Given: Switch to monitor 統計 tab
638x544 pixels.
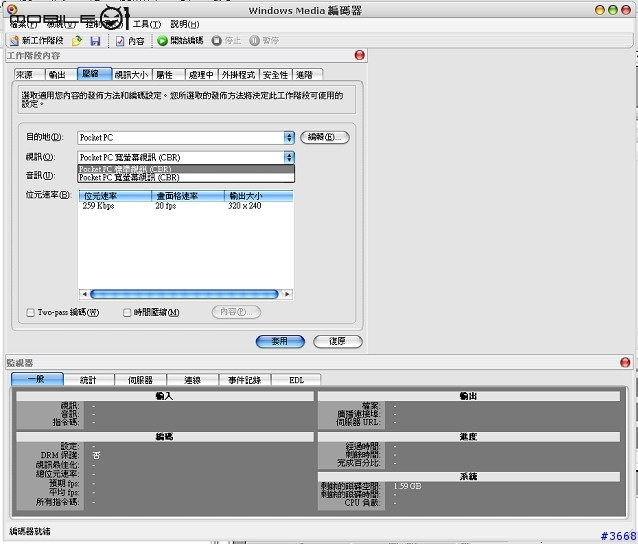Looking at the screenshot, I should 88,380.
